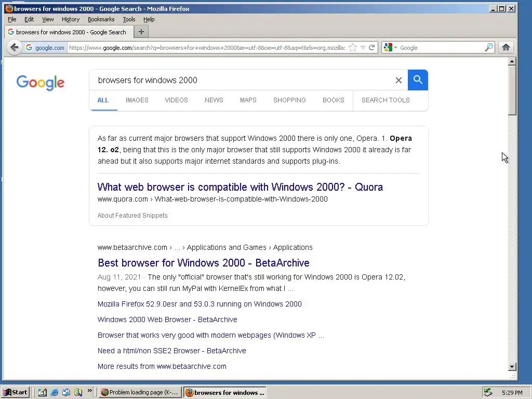This screenshot has height=399, width=532.
Task: Open the Bookmarks menu
Action: [x=101, y=19]
